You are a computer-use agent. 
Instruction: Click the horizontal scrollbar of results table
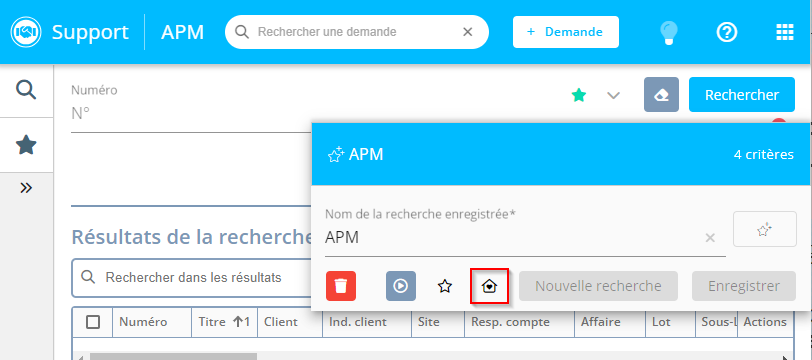pyautogui.click(x=173, y=356)
